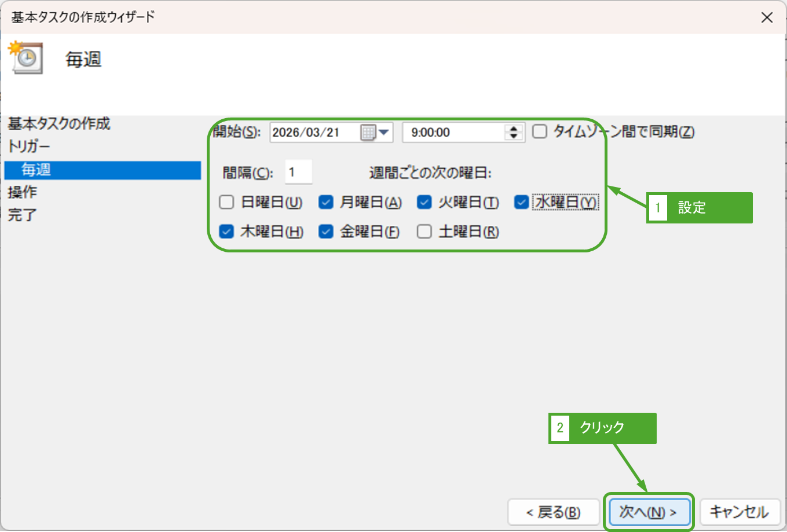Select the 毎週 step in sidebar
Image resolution: width=787 pixels, height=532 pixels.
(36, 170)
